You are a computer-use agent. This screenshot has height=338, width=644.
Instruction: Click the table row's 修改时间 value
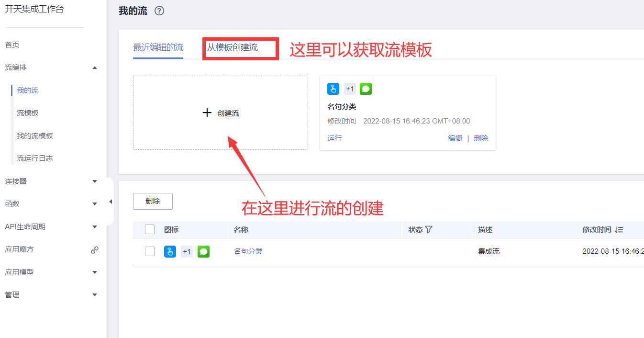613,251
